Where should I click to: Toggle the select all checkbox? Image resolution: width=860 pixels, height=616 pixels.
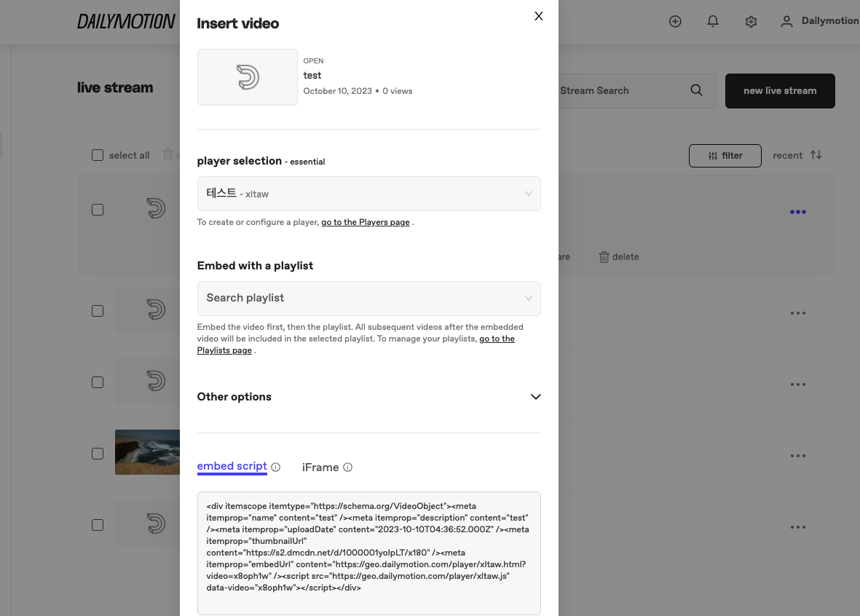coord(98,154)
